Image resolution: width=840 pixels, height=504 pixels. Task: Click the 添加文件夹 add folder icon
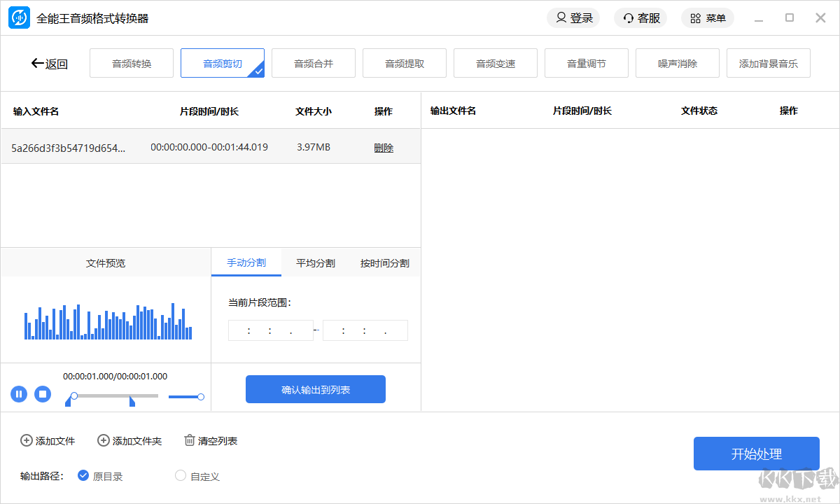tap(101, 440)
